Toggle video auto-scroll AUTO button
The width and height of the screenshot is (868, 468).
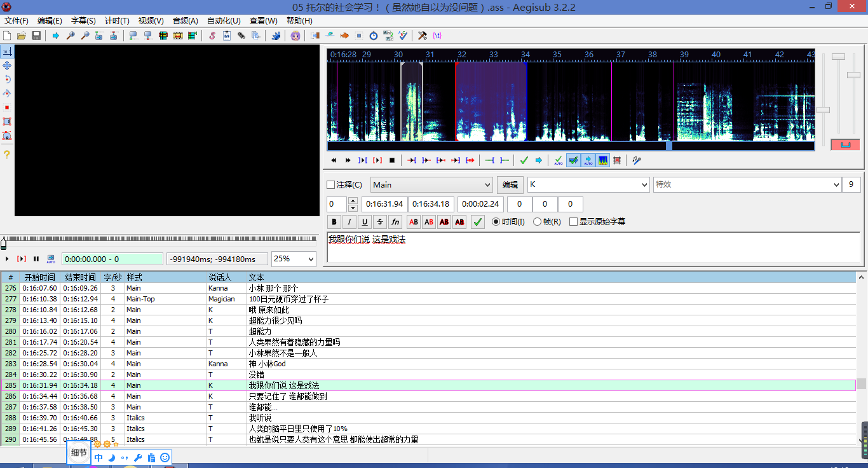click(x=51, y=259)
